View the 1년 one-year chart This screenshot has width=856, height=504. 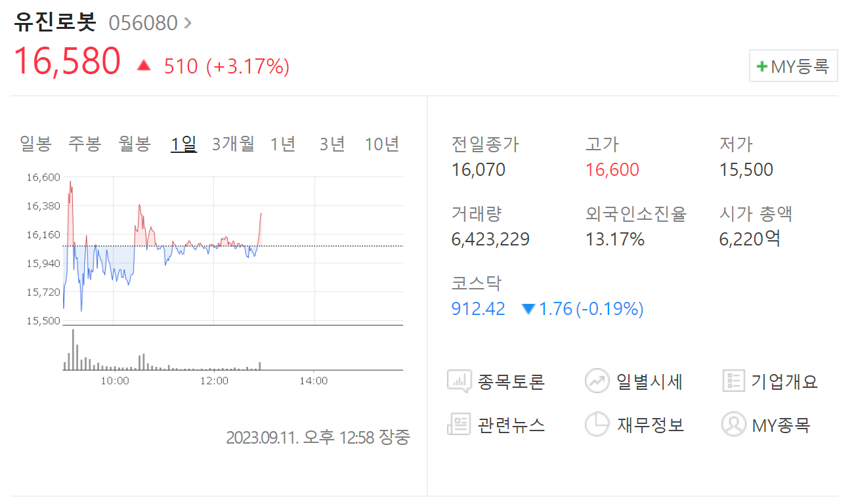coord(282,144)
